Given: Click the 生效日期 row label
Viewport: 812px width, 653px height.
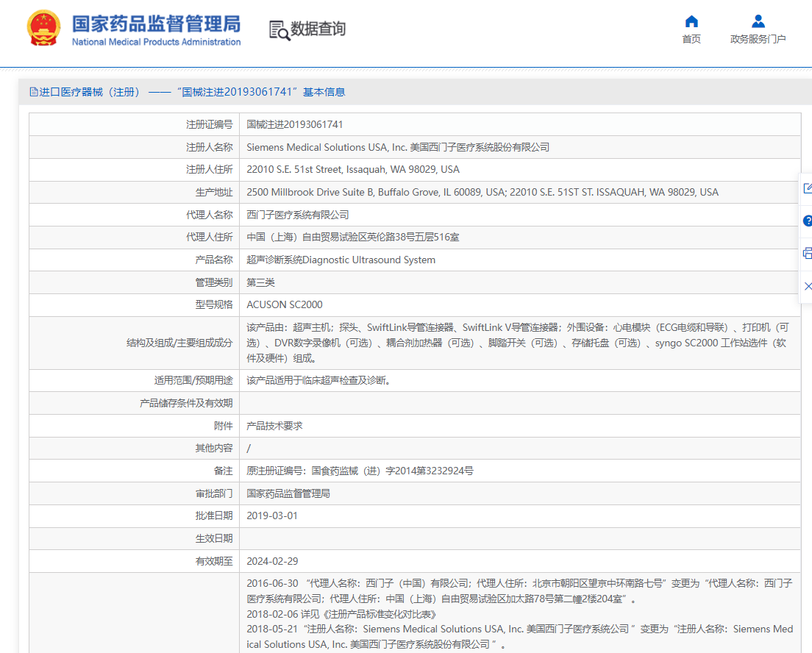Looking at the screenshot, I should (214, 538).
